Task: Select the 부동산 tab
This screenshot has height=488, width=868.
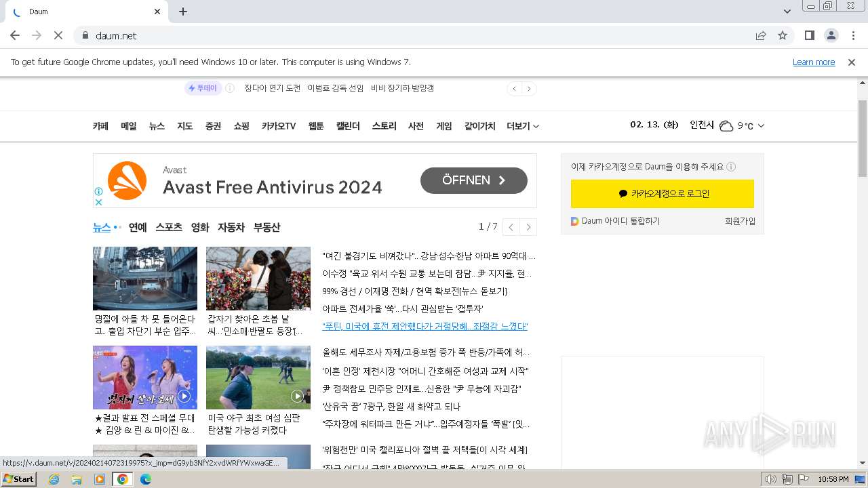Action: point(267,228)
